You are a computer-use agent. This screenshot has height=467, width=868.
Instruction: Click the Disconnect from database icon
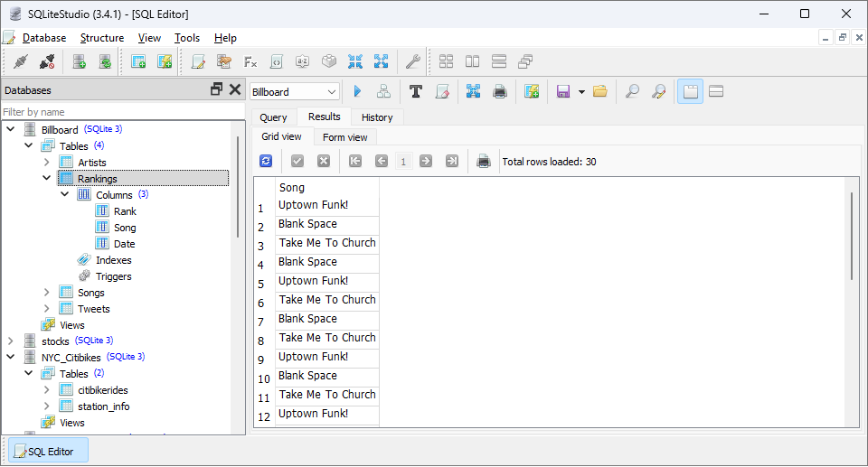coord(47,61)
